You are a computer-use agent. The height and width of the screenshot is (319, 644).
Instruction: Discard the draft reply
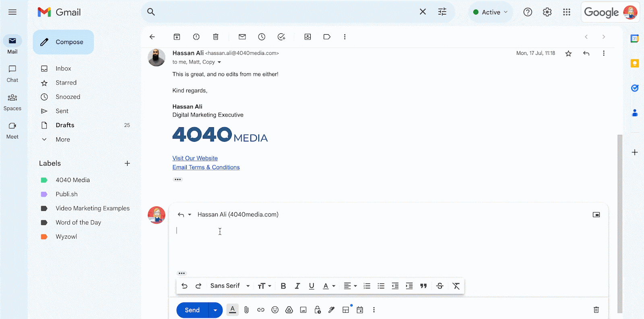(596, 310)
